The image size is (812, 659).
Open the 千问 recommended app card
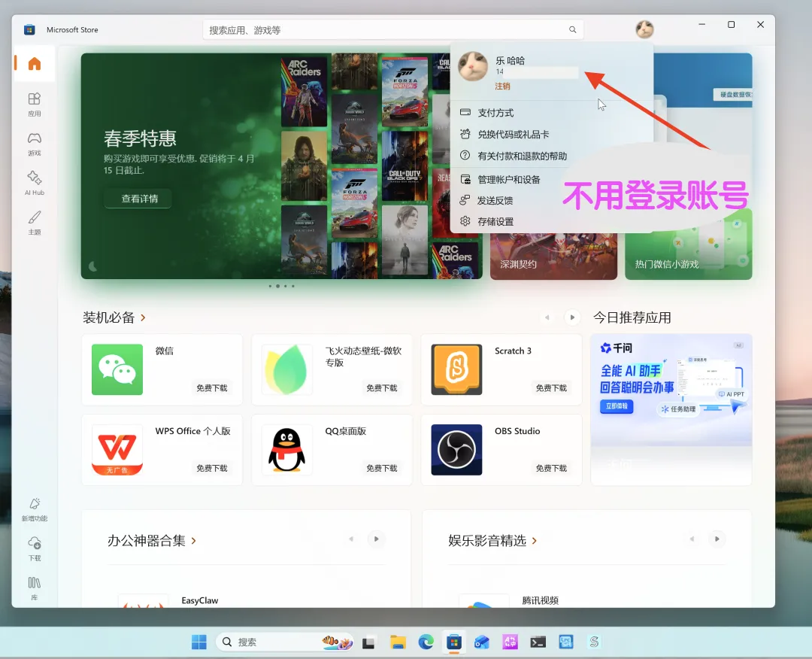(671, 409)
